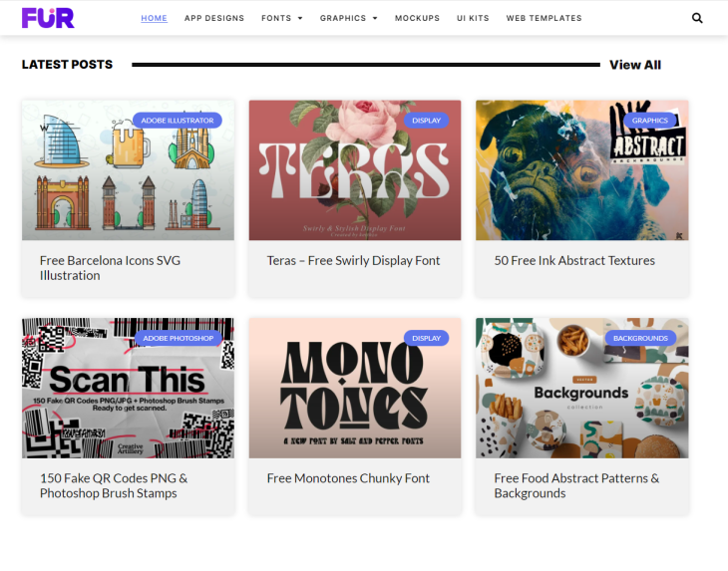The image size is (728, 571).
Task: Open the Mockups menu item
Action: click(417, 18)
